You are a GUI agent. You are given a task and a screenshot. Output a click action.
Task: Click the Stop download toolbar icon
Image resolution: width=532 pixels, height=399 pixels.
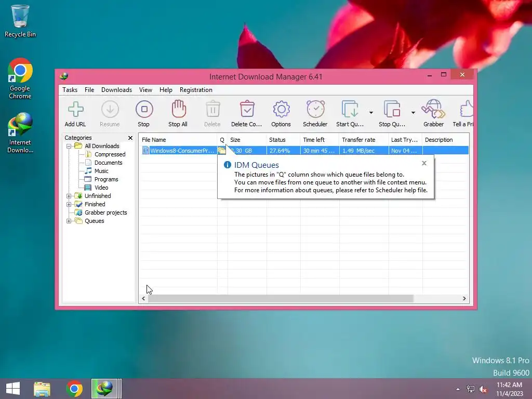144,109
